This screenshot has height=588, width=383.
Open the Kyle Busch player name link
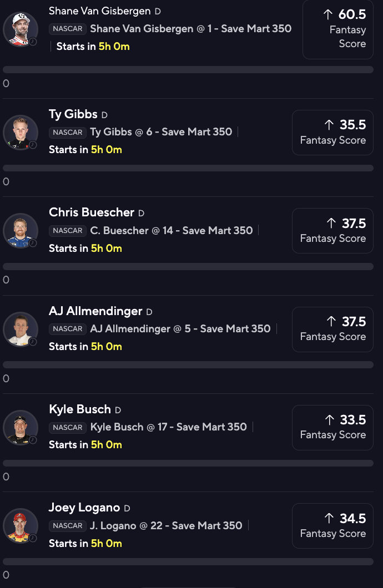tap(80, 409)
